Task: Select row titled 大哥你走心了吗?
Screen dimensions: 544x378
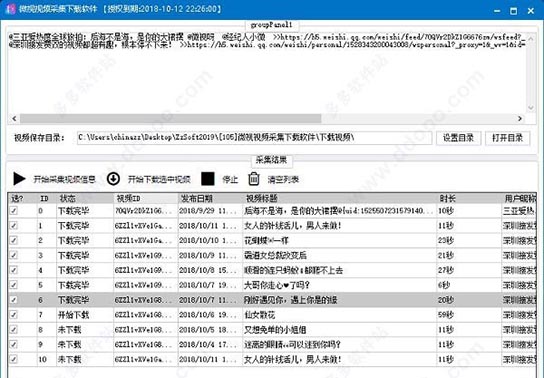Action: tap(272, 285)
